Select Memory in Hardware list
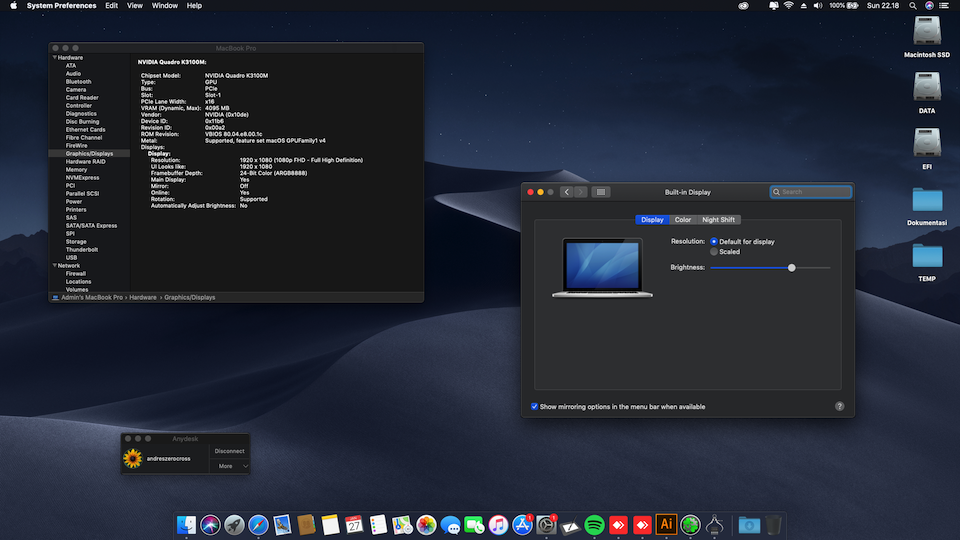Image resolution: width=960 pixels, height=540 pixels. pos(77,170)
